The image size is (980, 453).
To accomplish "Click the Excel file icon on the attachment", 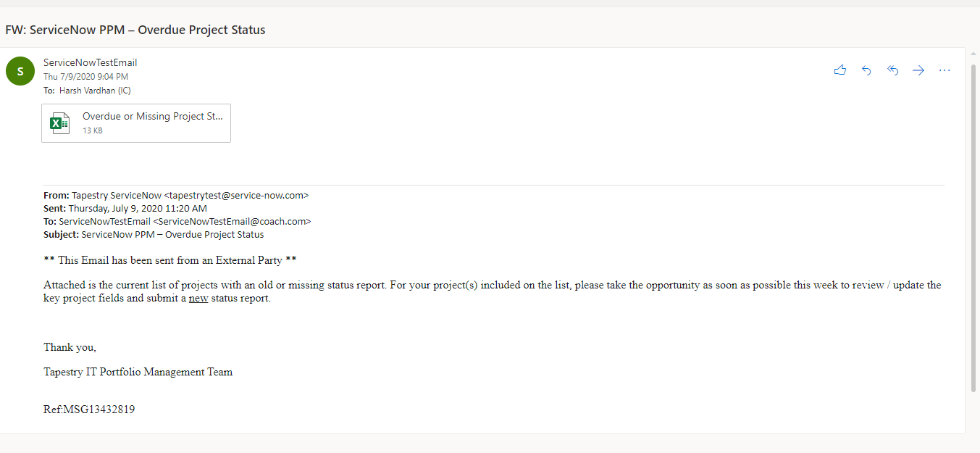I will [x=59, y=122].
